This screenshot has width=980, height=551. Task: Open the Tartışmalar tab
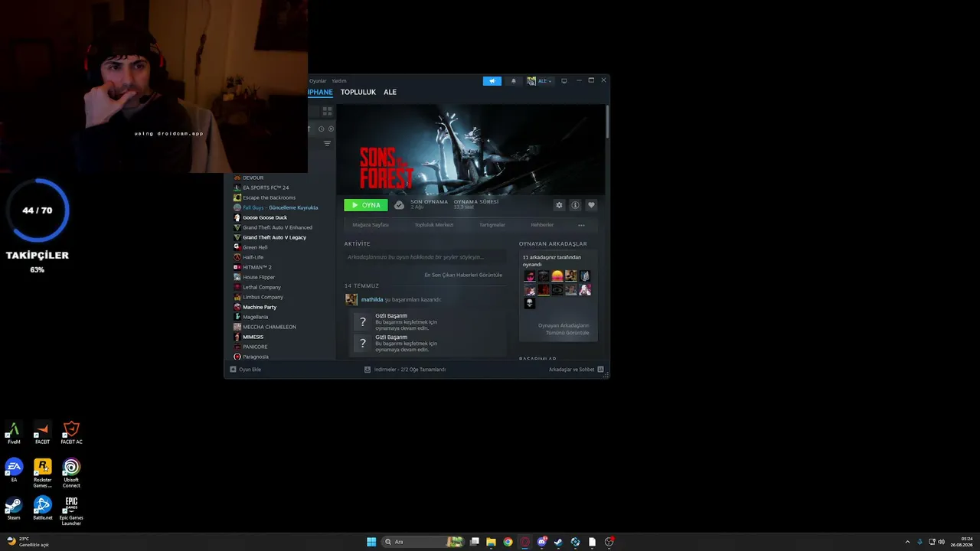point(492,225)
